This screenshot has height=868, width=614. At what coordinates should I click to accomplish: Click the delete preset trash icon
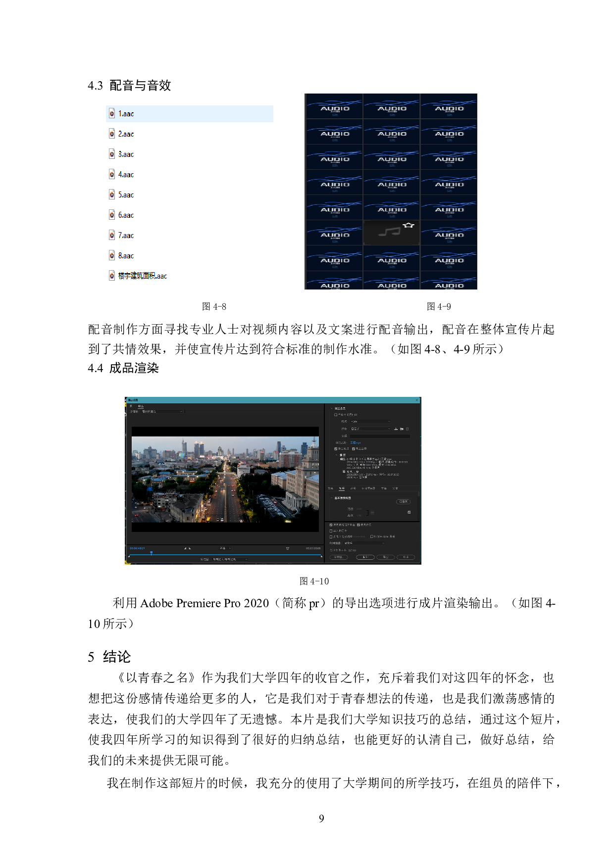[408, 429]
